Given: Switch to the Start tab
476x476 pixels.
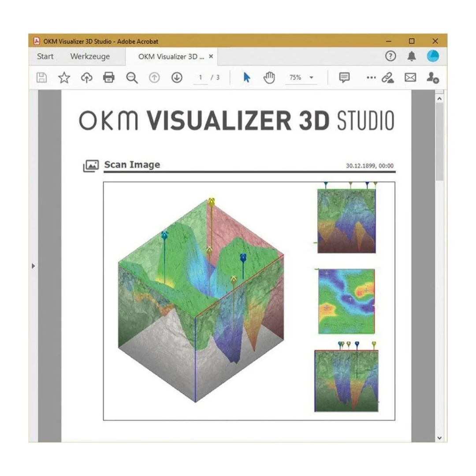Looking at the screenshot, I should coord(45,56).
